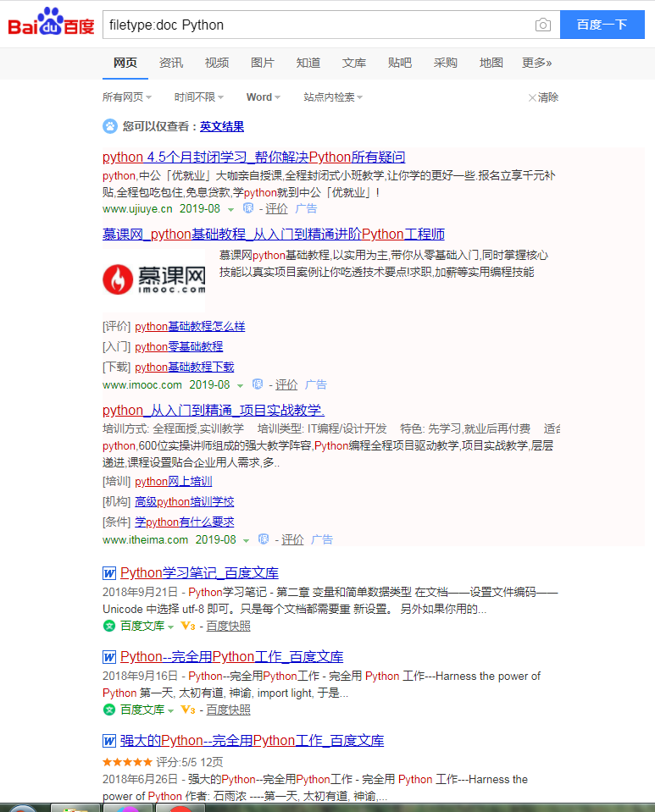This screenshot has width=655, height=812.
Task: Open 百度快照 under Python学习笔记 result
Action: pyautogui.click(x=229, y=626)
